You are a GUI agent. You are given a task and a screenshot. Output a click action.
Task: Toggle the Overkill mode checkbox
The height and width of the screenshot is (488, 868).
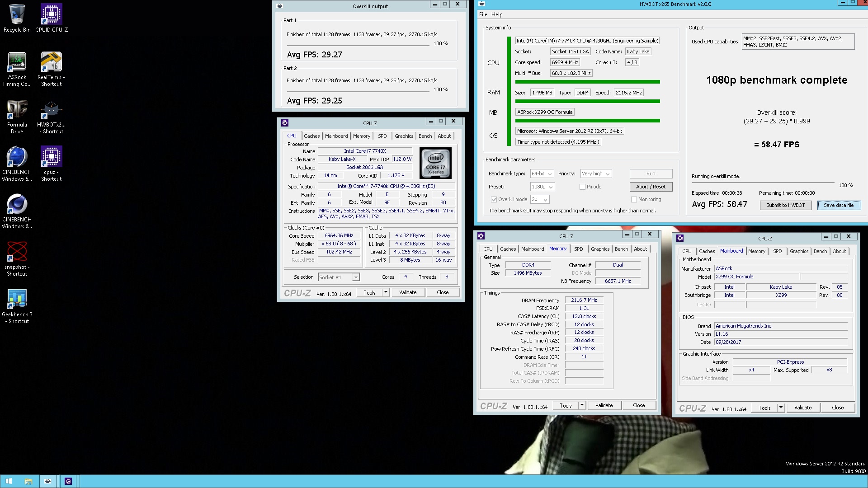(x=494, y=199)
